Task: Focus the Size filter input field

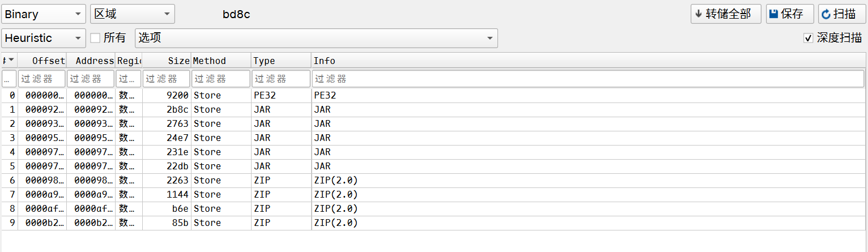Action: [x=167, y=79]
